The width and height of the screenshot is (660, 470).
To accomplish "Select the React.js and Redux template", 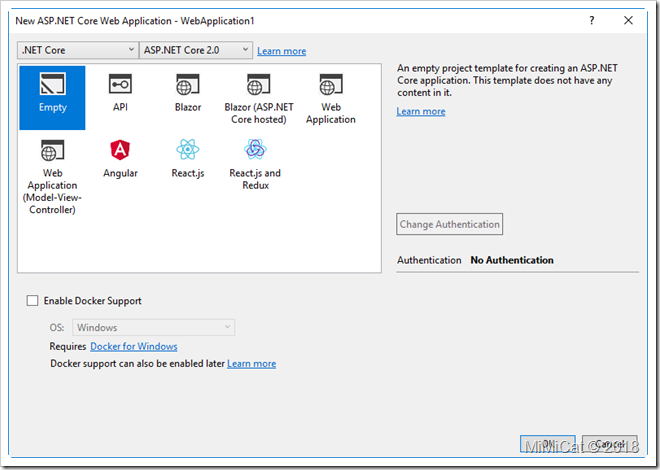I will click(255, 165).
